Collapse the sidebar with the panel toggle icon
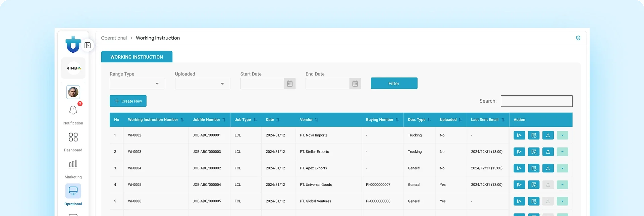 (88, 45)
